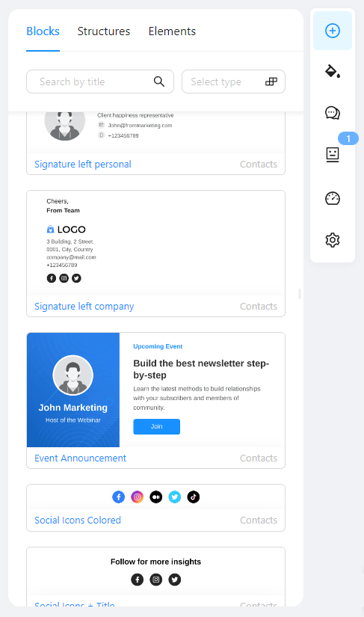Open the speedometer performance icon
Screen dimensions: 364x617
(333, 198)
